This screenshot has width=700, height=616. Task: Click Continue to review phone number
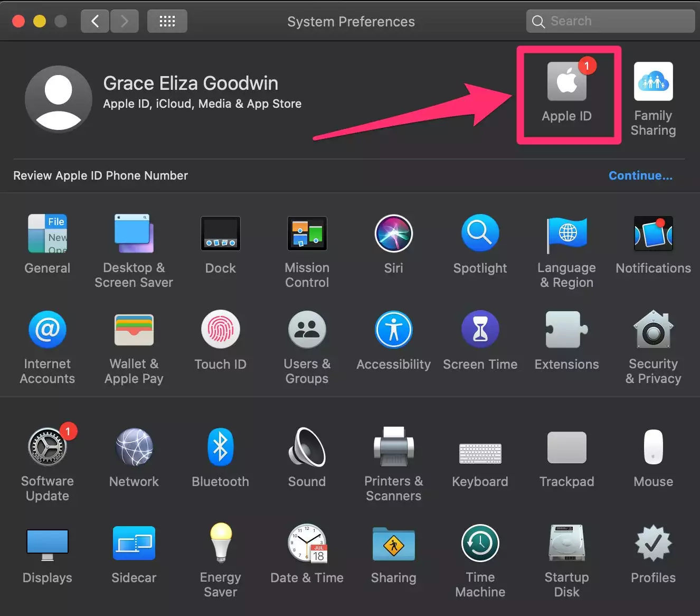point(640,176)
